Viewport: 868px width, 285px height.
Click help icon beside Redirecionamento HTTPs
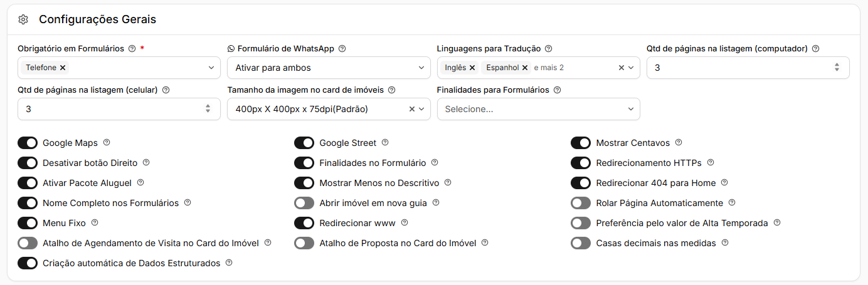[710, 163]
